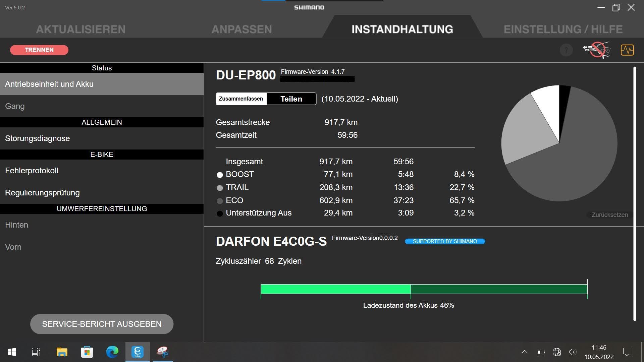Open Windows notification center
Image resolution: width=644 pixels, height=362 pixels.
tap(627, 352)
